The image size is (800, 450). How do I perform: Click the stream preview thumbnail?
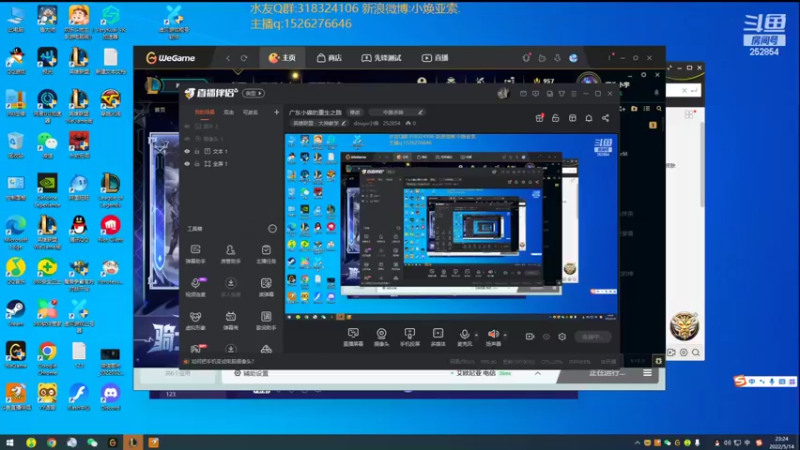coord(451,227)
